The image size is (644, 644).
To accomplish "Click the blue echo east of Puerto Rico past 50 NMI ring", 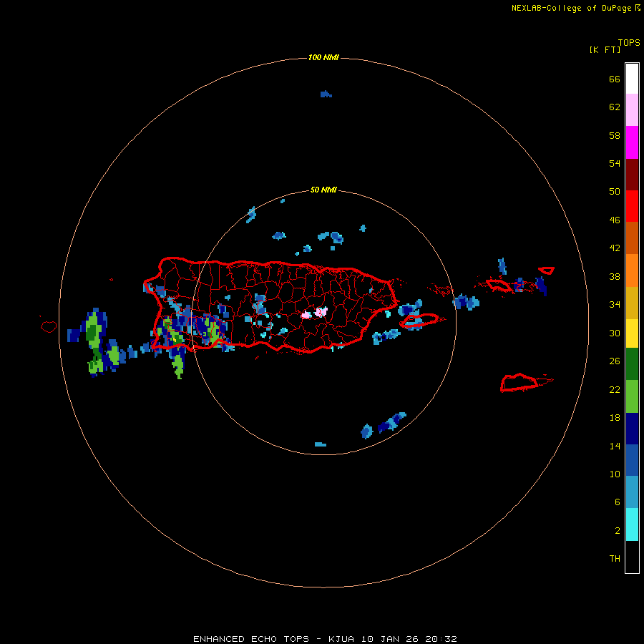I will (466, 302).
